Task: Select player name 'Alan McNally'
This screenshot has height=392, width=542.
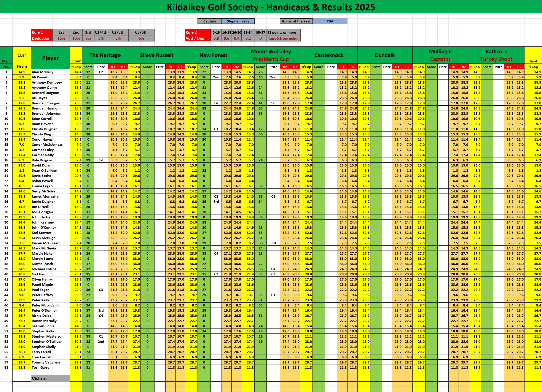Action: click(43, 72)
